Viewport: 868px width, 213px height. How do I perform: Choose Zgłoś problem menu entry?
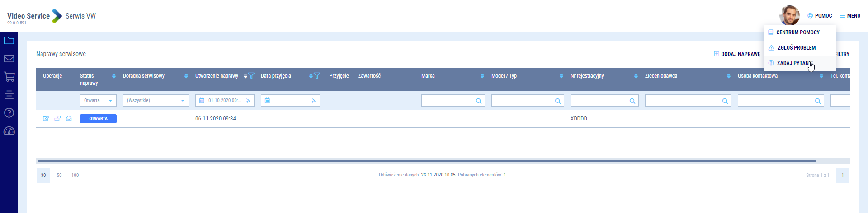coord(796,48)
